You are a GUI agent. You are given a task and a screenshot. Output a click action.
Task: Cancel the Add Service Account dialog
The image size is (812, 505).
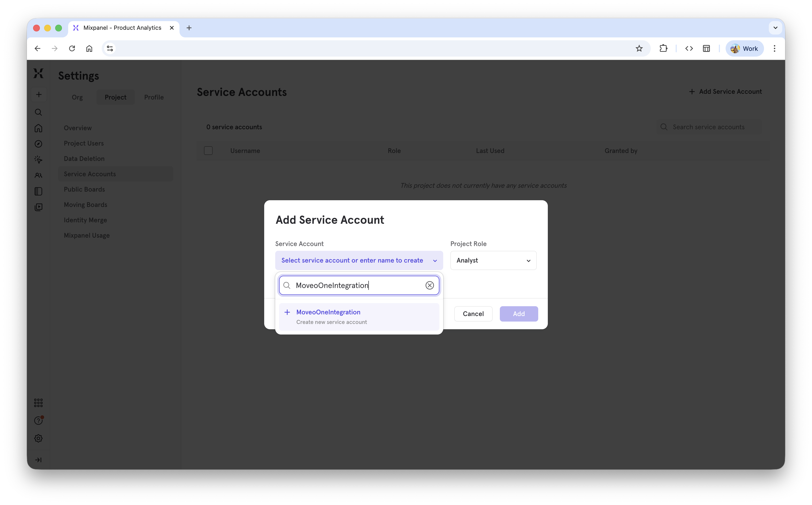coord(473,314)
